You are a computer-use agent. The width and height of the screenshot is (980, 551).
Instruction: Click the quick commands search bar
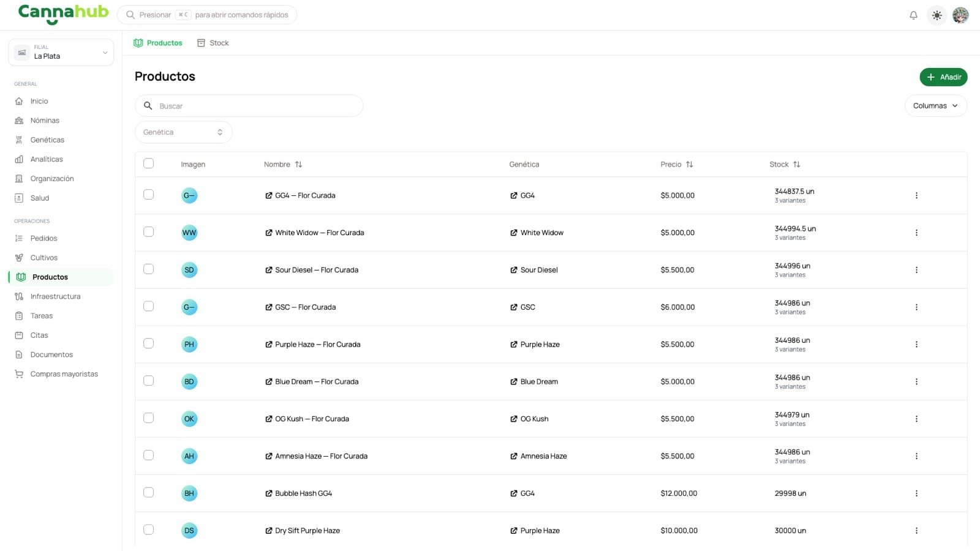click(207, 15)
